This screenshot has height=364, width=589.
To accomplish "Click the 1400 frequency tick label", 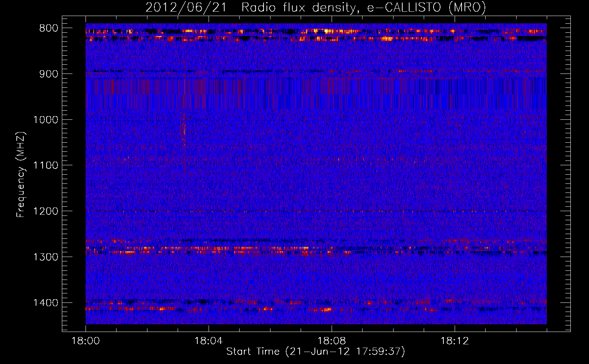I will pyautogui.click(x=46, y=303).
